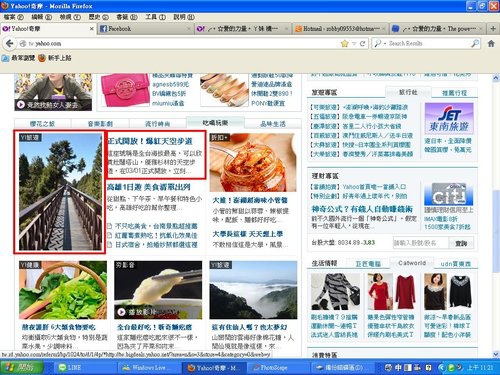Screen dimensions: 500x375
Task: Select the 吃喝玩樂 content tab
Action: (215, 123)
